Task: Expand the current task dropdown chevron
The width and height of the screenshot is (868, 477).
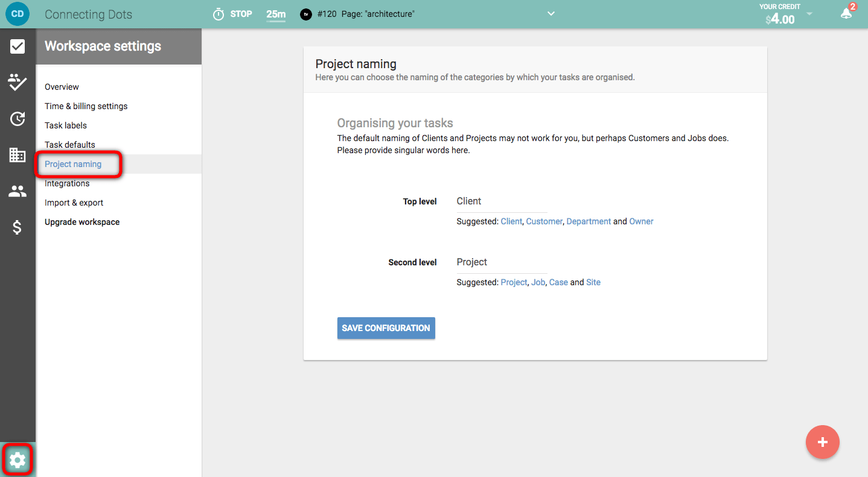Action: (x=550, y=14)
